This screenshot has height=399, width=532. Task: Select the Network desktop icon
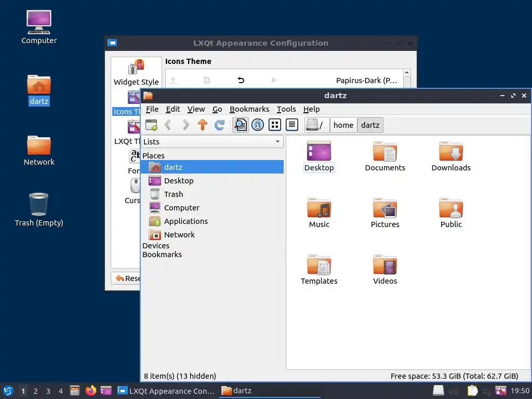[39, 151]
